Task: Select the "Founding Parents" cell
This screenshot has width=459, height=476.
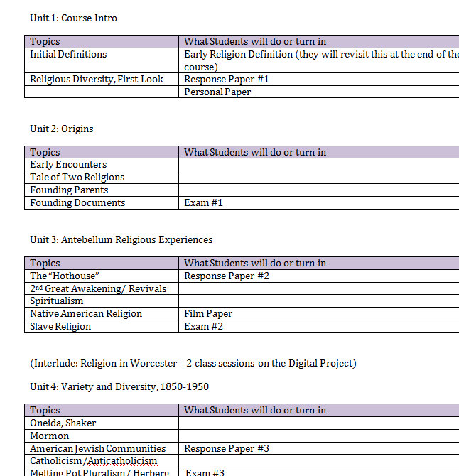Action: 102,190
